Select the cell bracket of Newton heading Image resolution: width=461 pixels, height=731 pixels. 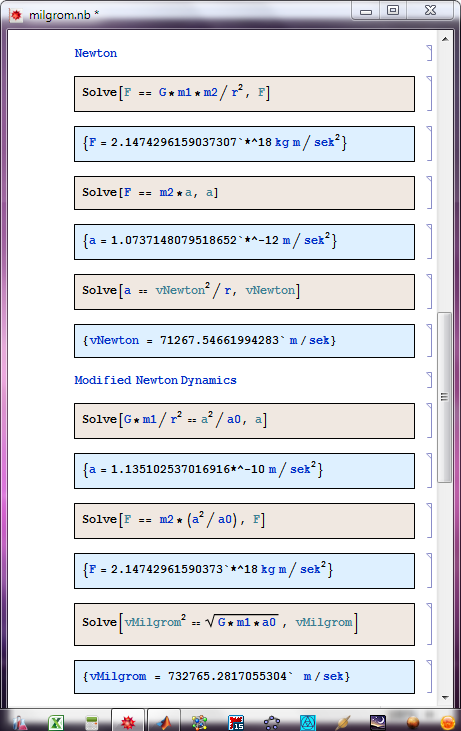coord(429,53)
